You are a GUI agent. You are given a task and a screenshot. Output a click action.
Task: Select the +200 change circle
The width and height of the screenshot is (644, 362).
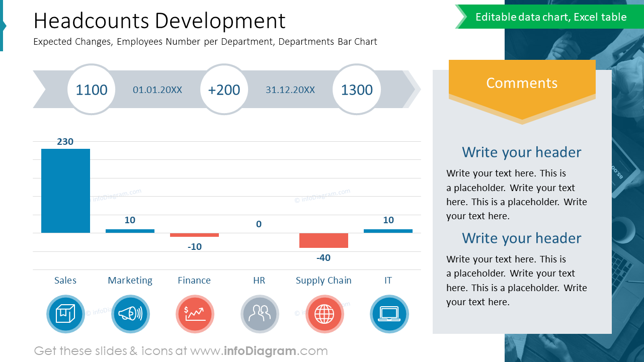(x=224, y=89)
